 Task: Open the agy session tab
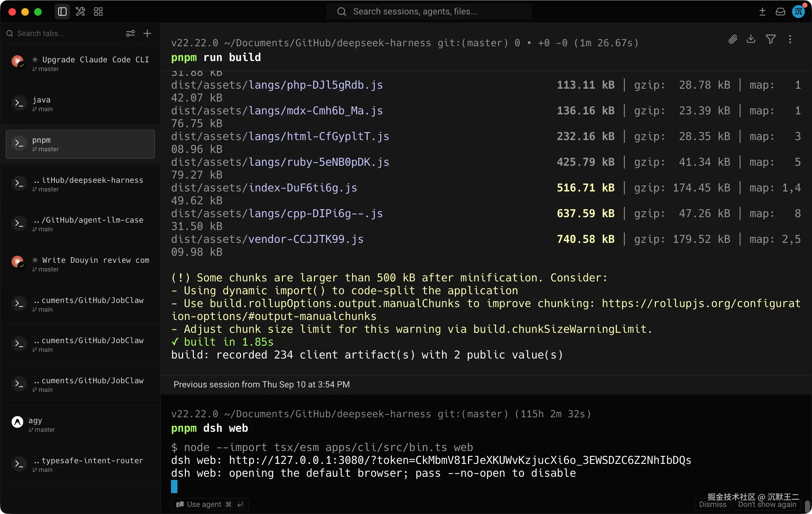pyautogui.click(x=80, y=424)
